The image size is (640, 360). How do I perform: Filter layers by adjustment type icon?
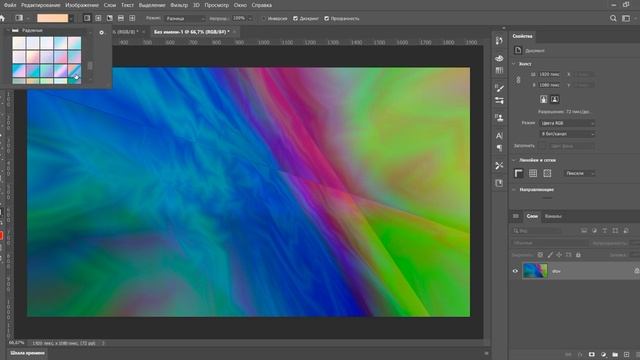[x=594, y=231]
